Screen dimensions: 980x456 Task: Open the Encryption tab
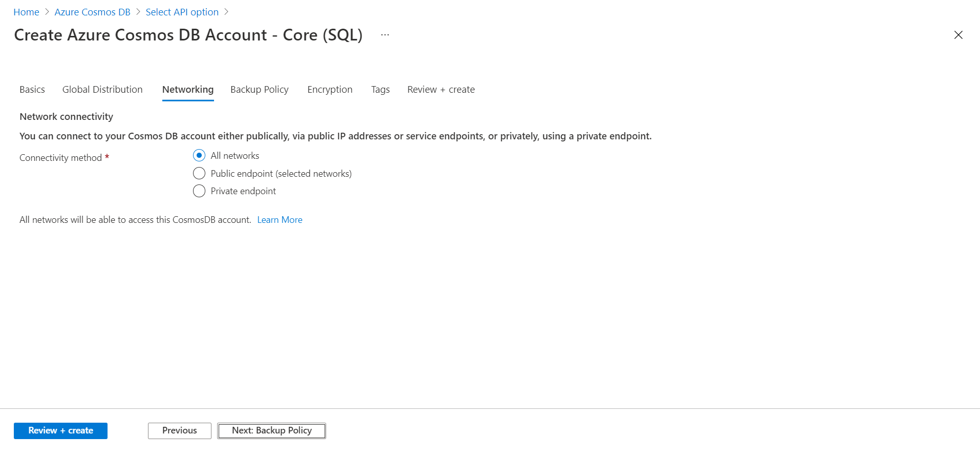click(330, 90)
